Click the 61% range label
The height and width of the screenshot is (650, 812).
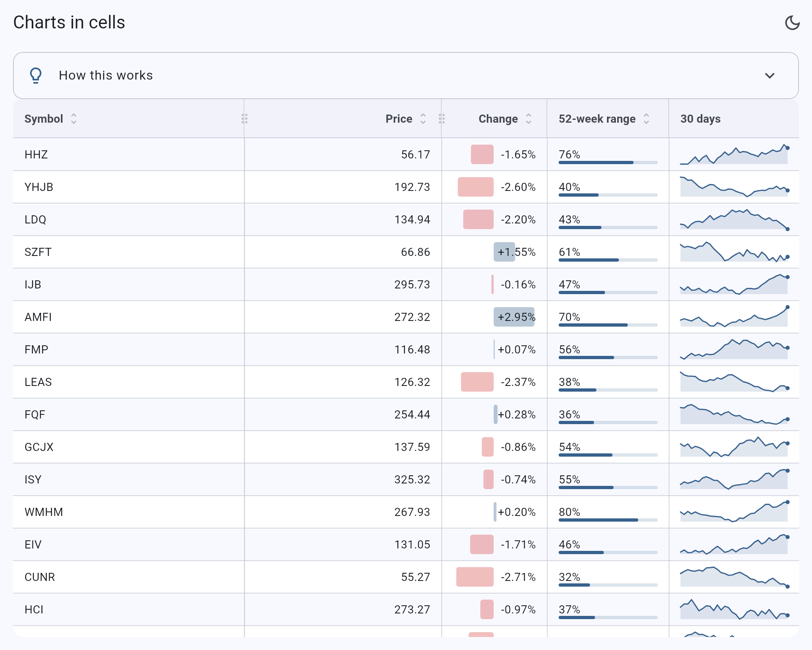(569, 252)
